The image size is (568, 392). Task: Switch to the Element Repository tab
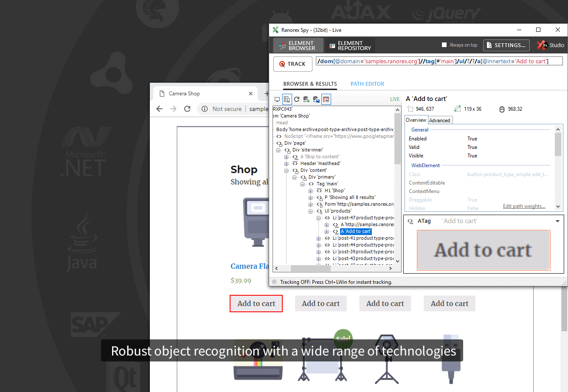click(x=350, y=45)
